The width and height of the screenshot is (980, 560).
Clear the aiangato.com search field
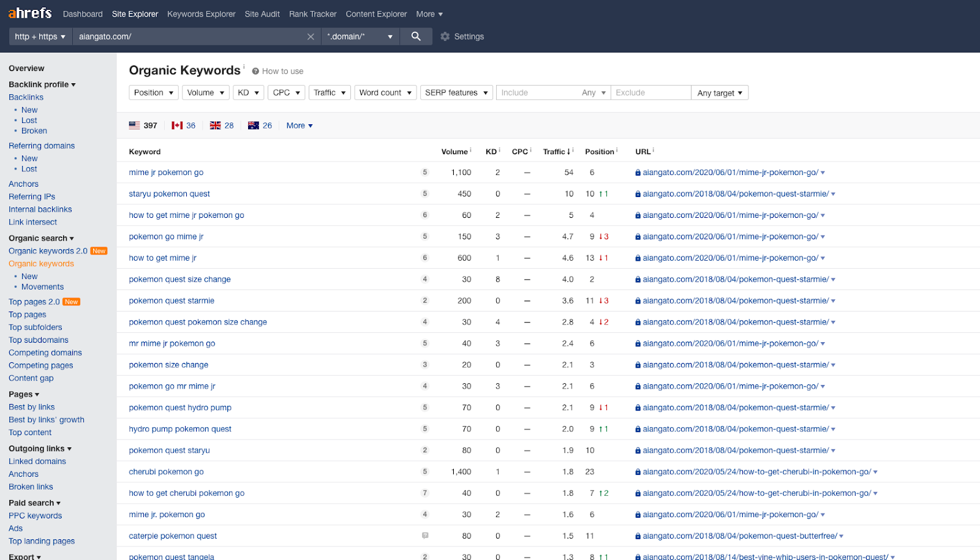311,37
